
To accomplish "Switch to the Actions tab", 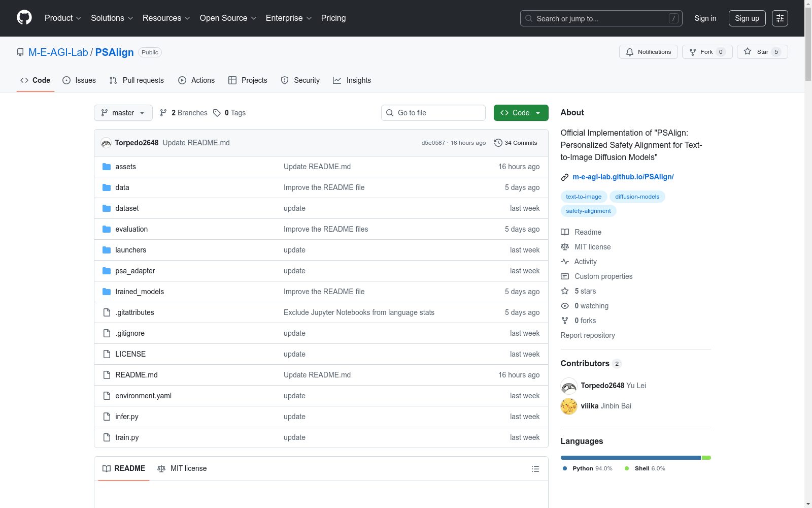I will (196, 80).
